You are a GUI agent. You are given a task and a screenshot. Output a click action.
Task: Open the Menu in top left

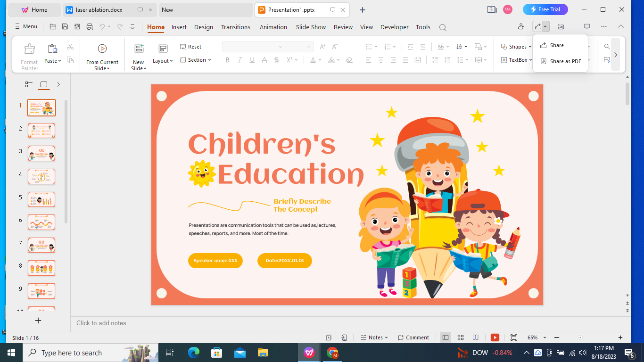click(25, 26)
